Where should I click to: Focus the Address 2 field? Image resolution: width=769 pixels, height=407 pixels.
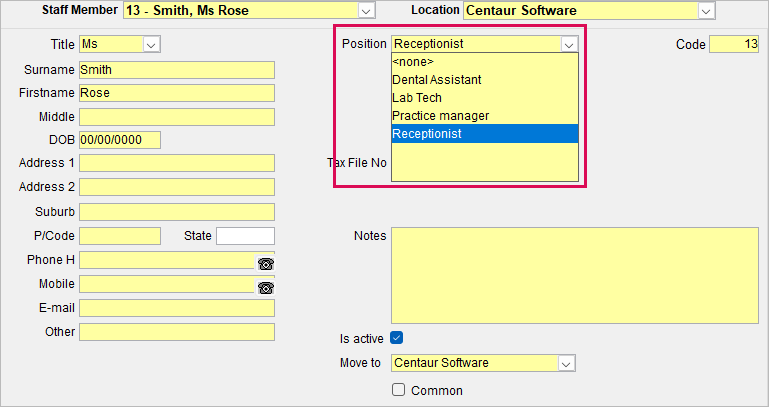[x=177, y=187]
